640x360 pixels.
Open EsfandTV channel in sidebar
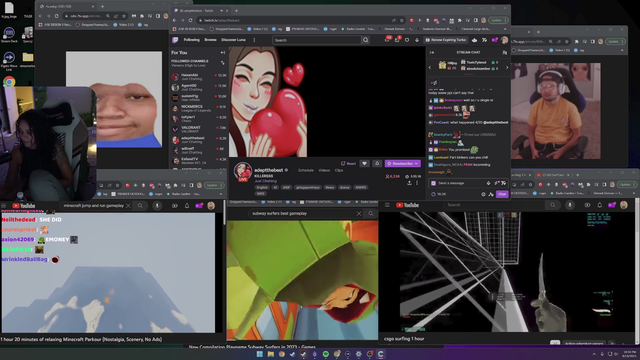pyautogui.click(x=198, y=160)
